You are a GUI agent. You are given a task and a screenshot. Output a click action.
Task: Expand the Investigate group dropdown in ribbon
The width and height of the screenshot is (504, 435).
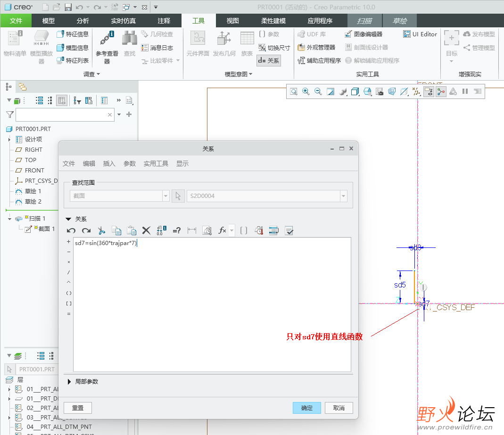click(91, 74)
